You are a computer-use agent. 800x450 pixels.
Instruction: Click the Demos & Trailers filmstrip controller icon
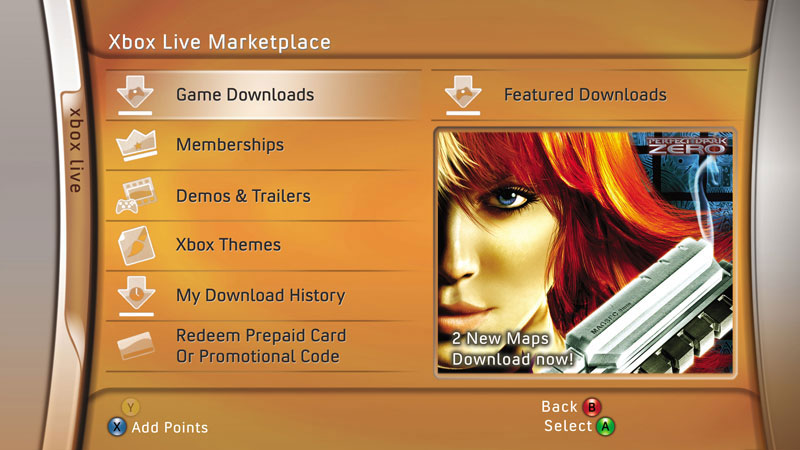point(135,195)
